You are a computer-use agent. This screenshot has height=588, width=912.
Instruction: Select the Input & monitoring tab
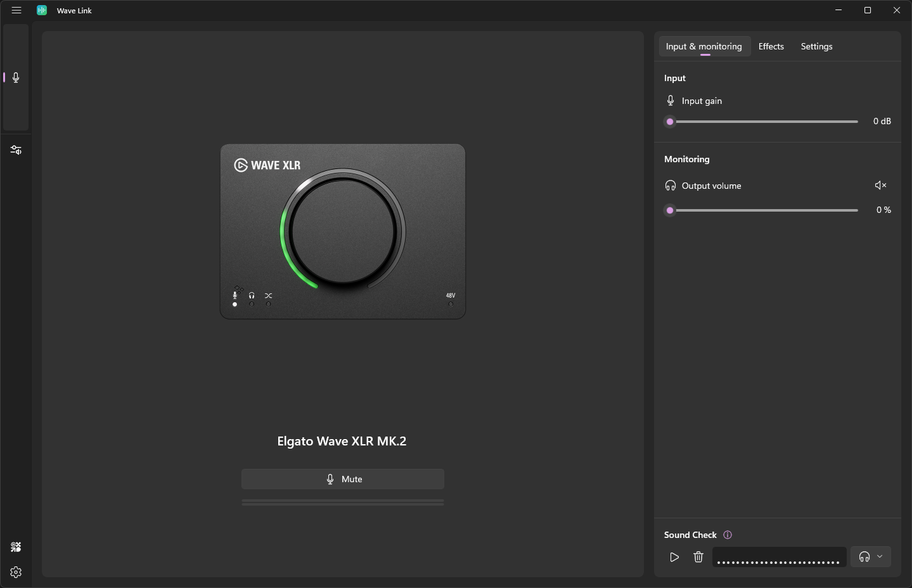pos(703,46)
